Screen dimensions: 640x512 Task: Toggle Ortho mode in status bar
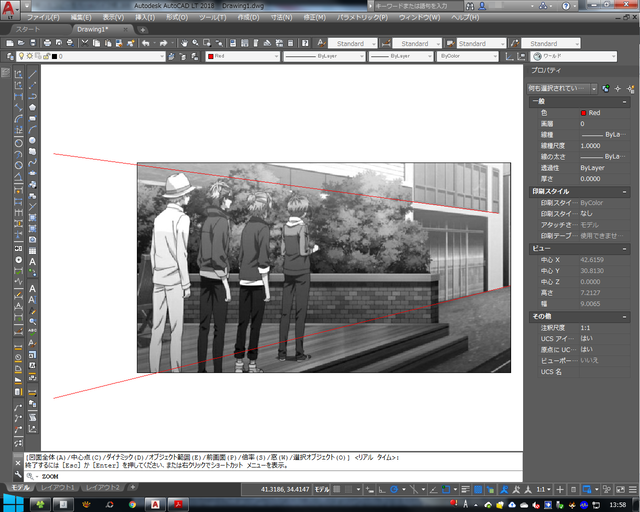point(382,489)
